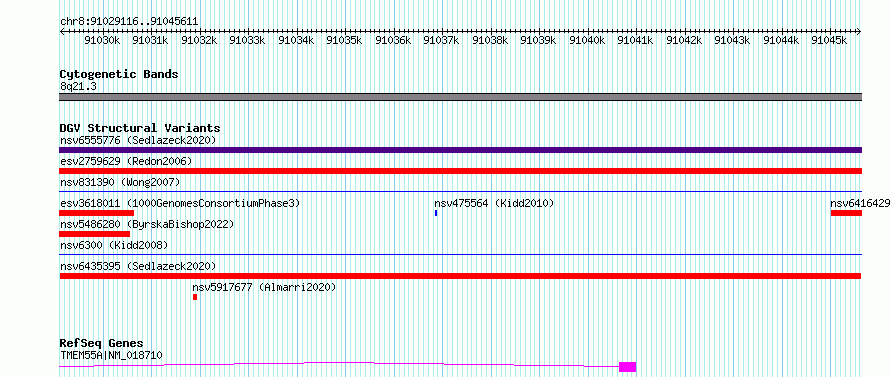Click the 91034k ruler position
The image size is (890, 377).
[x=296, y=40]
